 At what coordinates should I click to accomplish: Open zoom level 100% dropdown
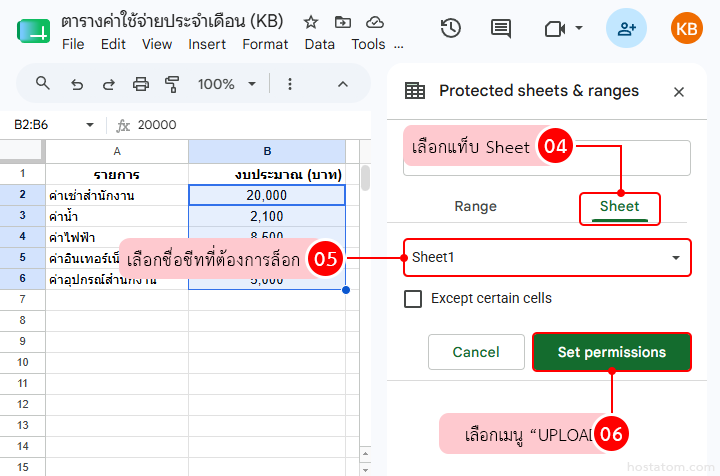pos(227,84)
